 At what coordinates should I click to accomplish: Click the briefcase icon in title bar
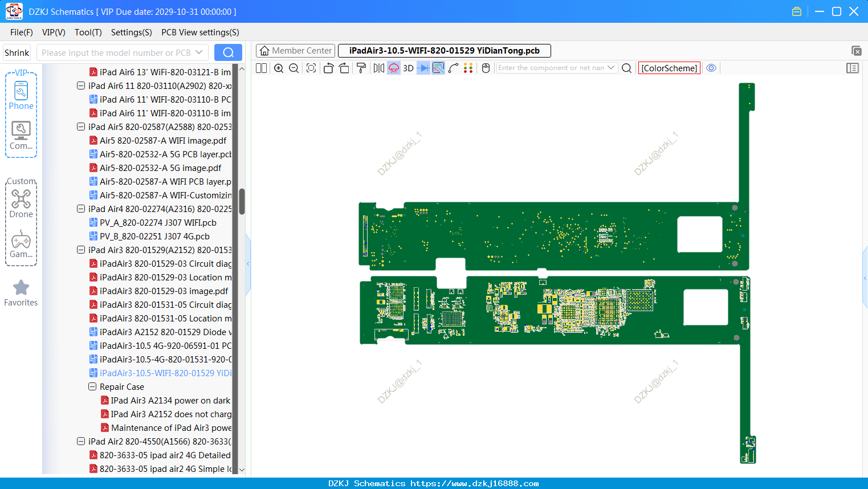tap(797, 11)
